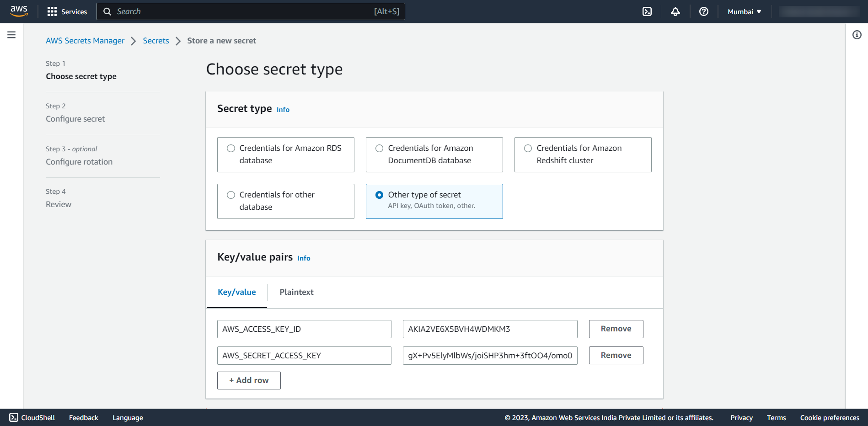Image resolution: width=868 pixels, height=426 pixels.
Task: Open the Feedback link in footer
Action: coord(84,417)
